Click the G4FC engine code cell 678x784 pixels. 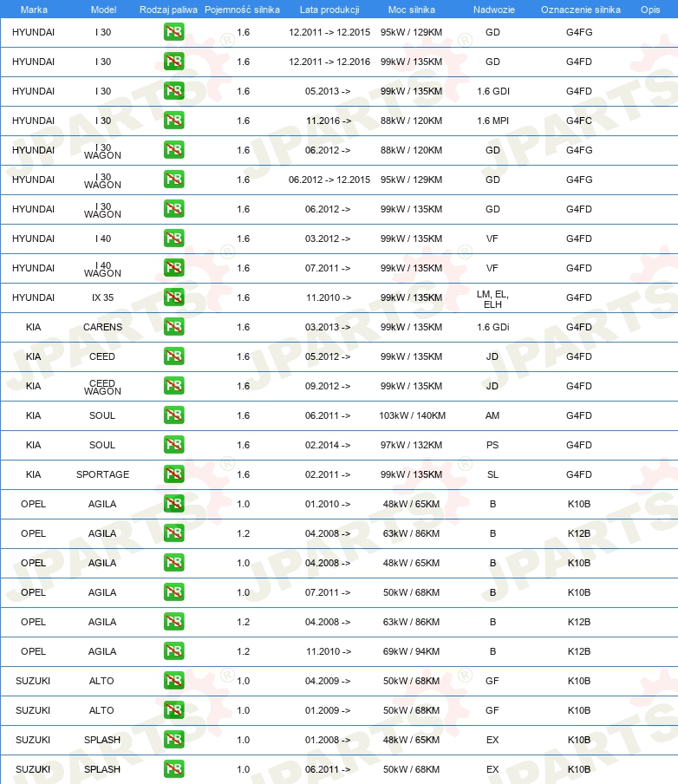[579, 121]
